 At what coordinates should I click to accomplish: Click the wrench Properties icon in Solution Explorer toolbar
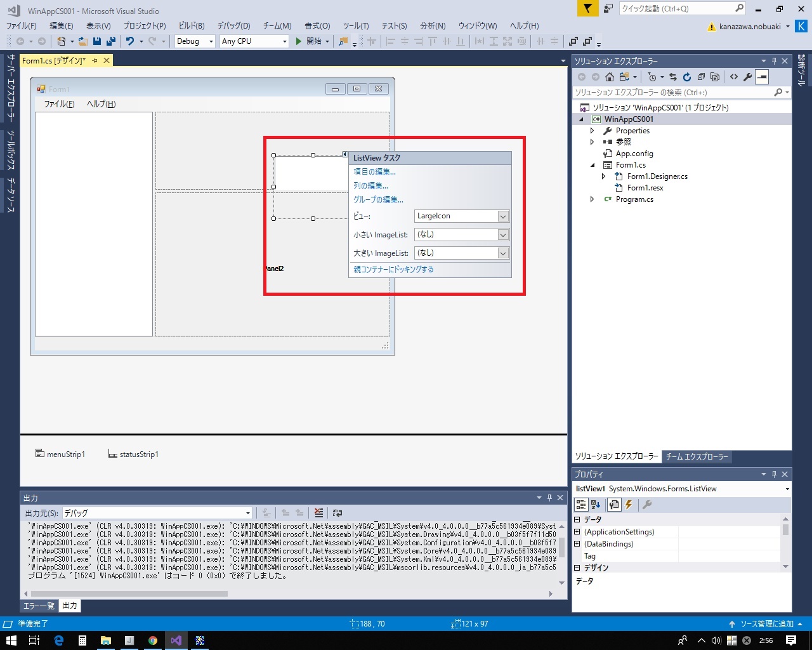pos(748,77)
